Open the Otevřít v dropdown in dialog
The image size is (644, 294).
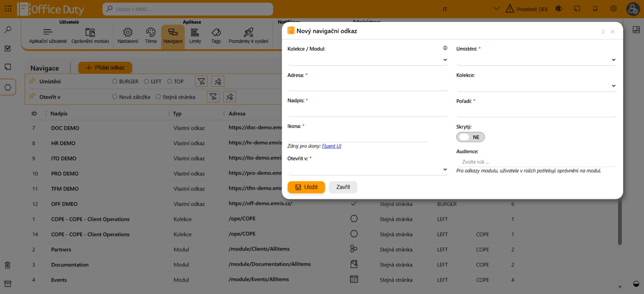368,169
